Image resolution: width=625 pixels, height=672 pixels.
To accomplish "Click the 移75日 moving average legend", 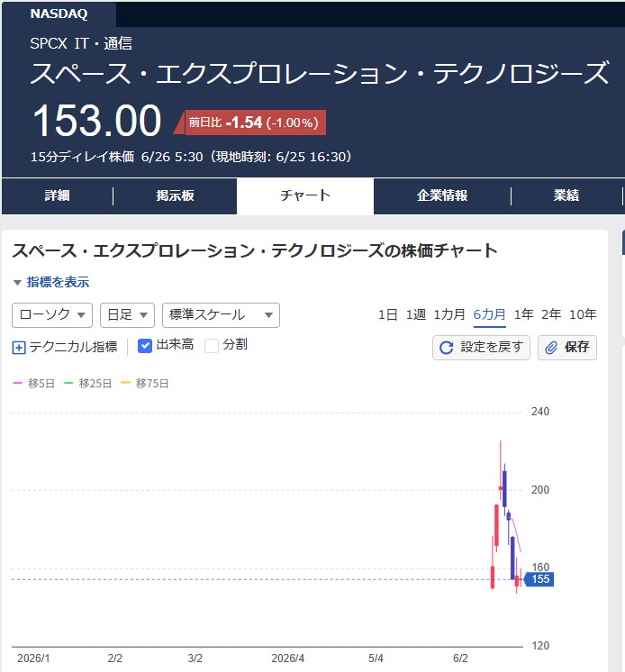I will [145, 383].
